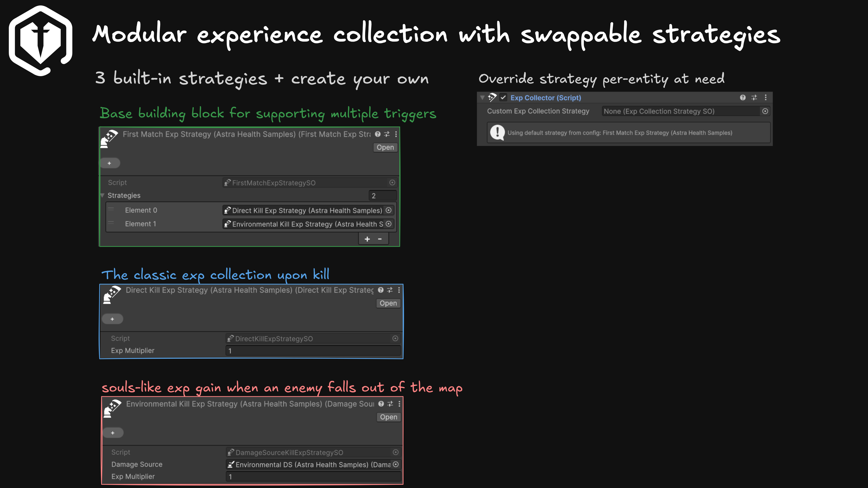Open help for Exp Collector component
Viewport: 868px width, 488px height.
pos(743,98)
